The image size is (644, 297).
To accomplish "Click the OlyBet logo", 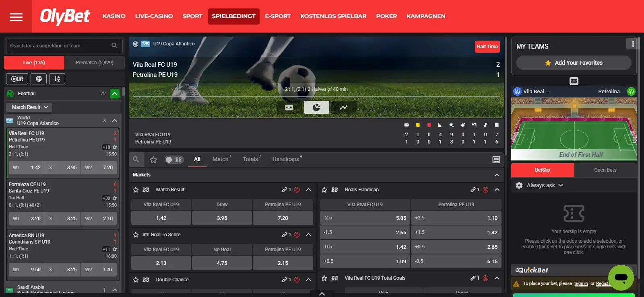I will pyautogui.click(x=65, y=16).
